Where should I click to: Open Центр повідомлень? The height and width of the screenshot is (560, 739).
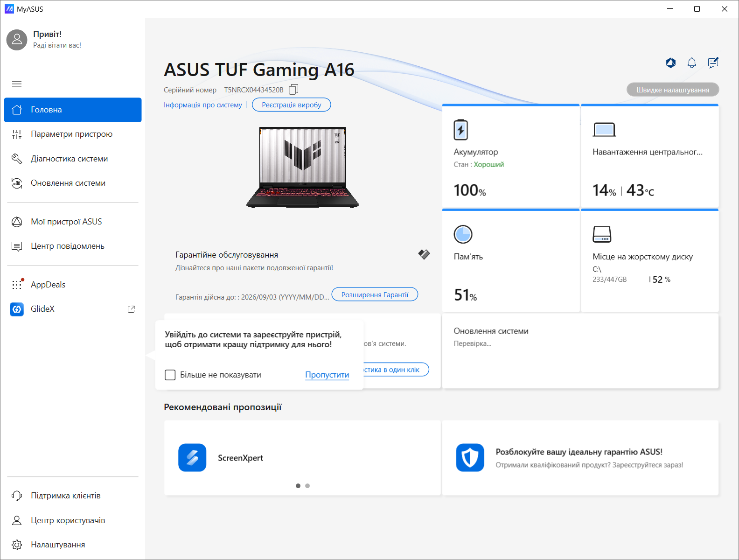(x=73, y=246)
